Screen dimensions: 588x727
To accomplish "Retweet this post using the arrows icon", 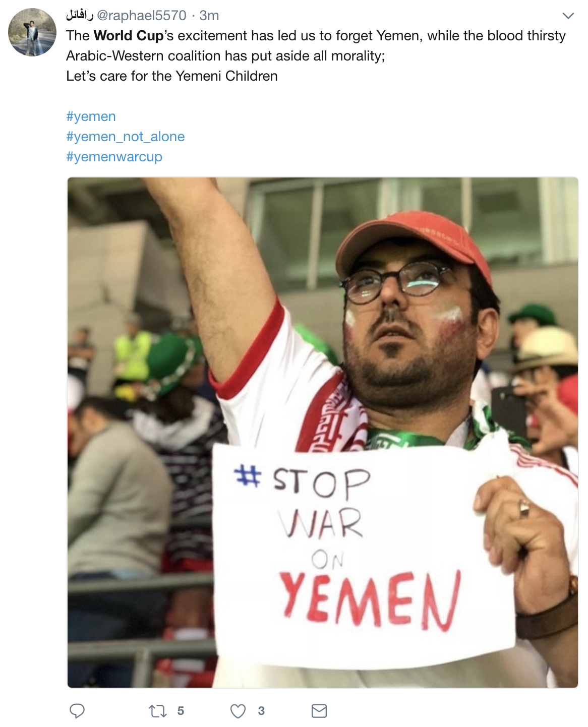I will [x=158, y=711].
